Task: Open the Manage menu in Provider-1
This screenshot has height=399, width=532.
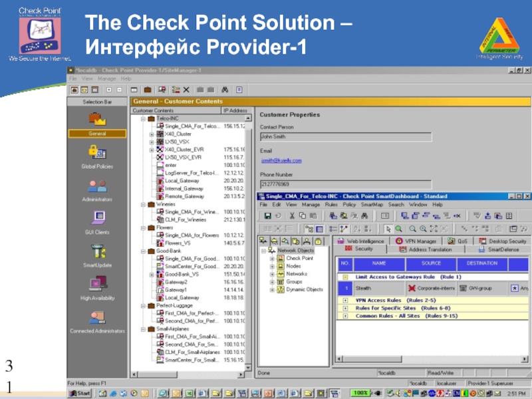Action: pyautogui.click(x=106, y=78)
